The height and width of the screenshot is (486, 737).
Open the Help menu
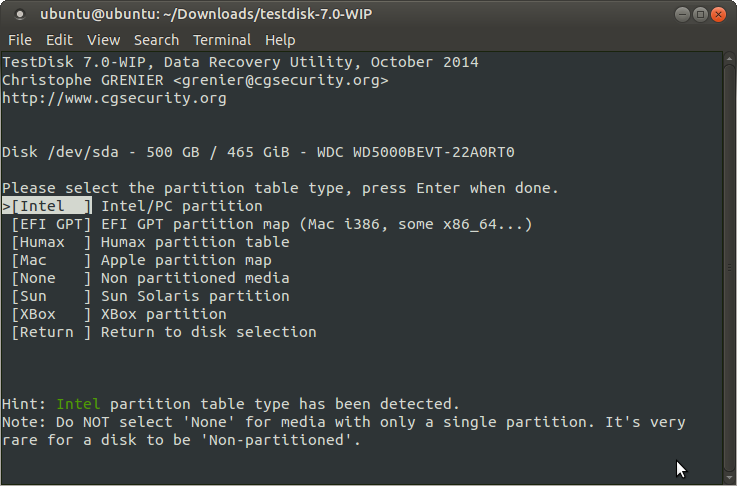pyautogui.click(x=280, y=40)
